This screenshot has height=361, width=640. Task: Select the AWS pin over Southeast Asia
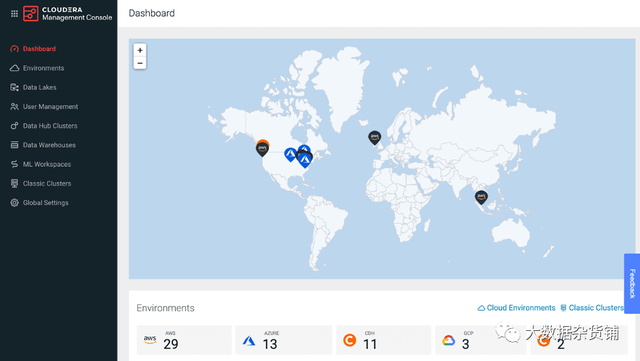pyautogui.click(x=481, y=197)
